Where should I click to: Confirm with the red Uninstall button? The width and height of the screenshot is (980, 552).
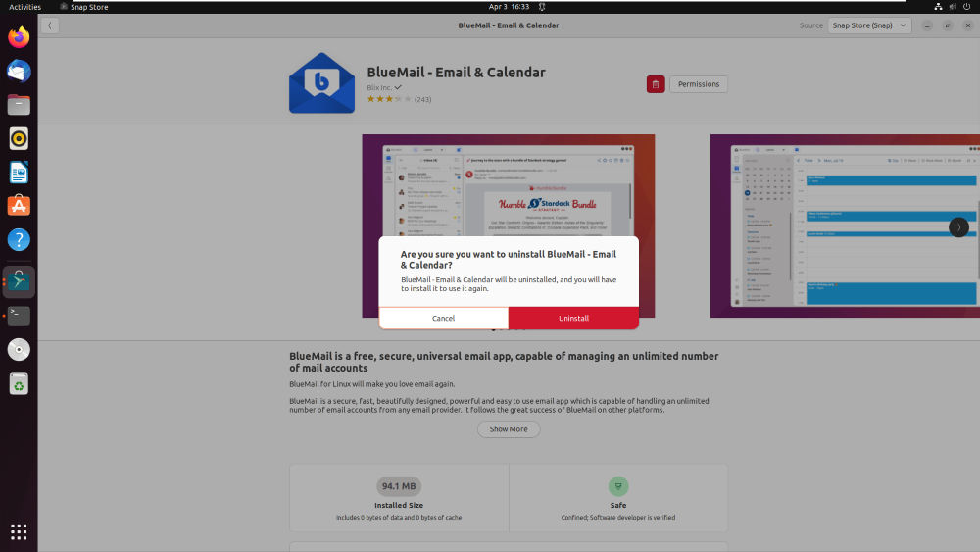pyautogui.click(x=573, y=319)
